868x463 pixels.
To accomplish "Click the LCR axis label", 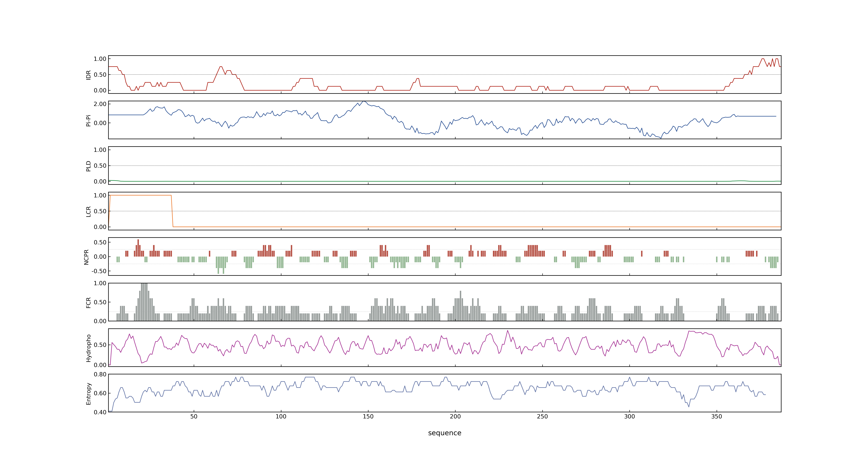I will [x=88, y=211].
